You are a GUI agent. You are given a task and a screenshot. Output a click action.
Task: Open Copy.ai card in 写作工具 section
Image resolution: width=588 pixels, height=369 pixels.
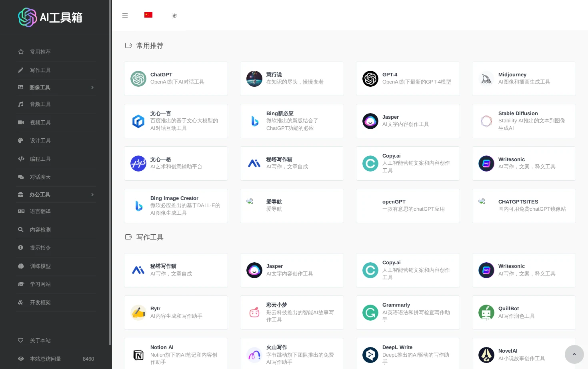[x=408, y=270]
